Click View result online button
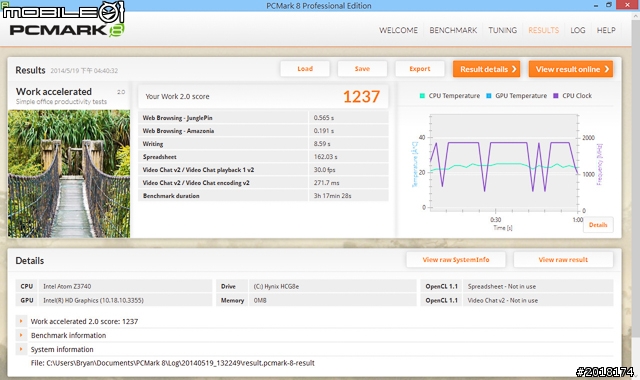 point(571,69)
